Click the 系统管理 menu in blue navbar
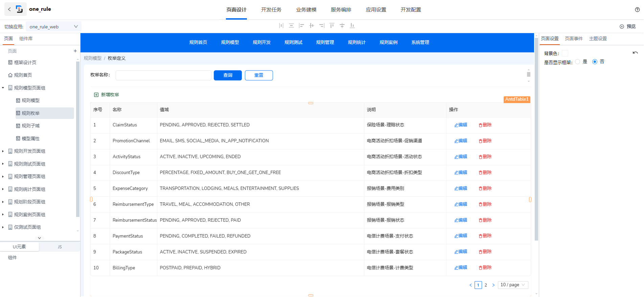This screenshot has width=644, height=297. point(420,43)
